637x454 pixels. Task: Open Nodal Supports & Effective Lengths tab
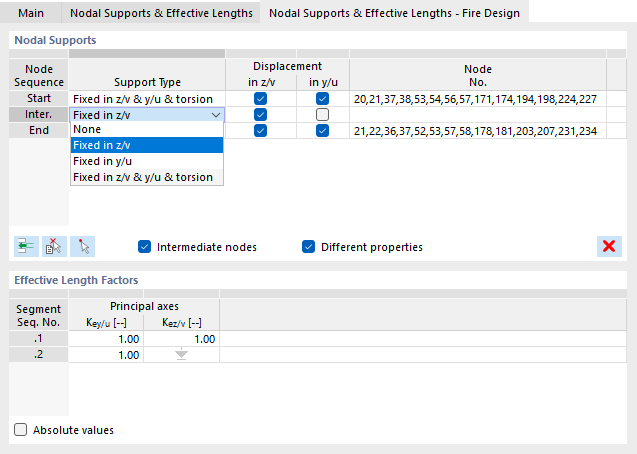tap(161, 12)
